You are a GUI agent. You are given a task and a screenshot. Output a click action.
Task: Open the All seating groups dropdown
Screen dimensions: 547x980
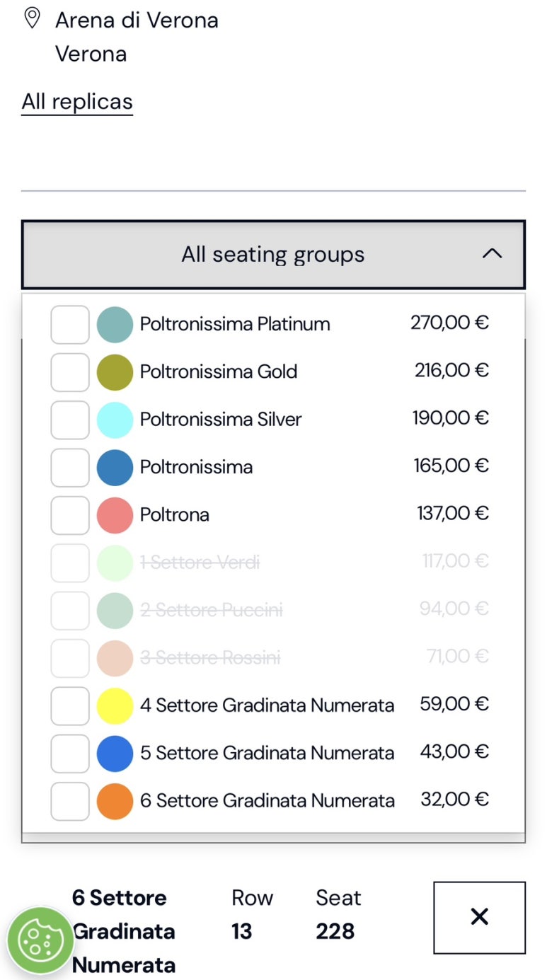(x=273, y=255)
